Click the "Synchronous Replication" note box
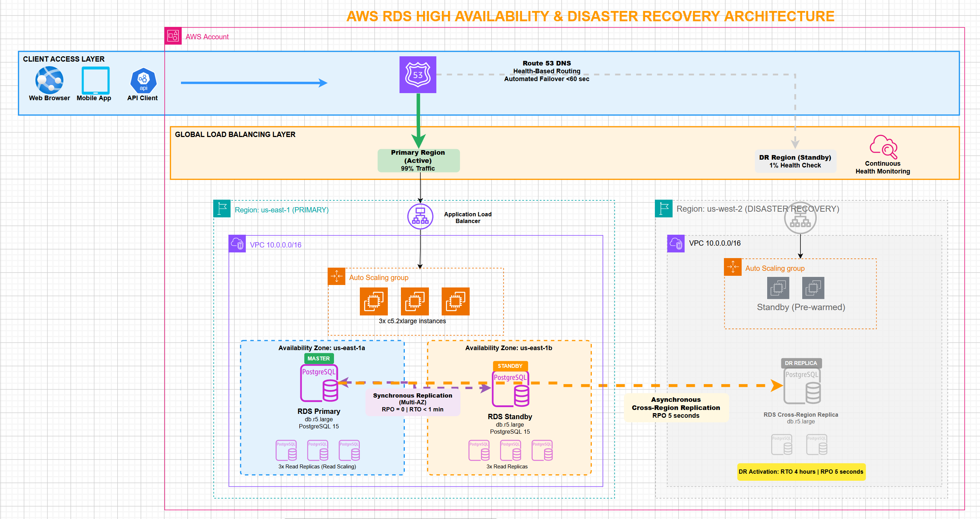980x519 pixels. point(413,402)
